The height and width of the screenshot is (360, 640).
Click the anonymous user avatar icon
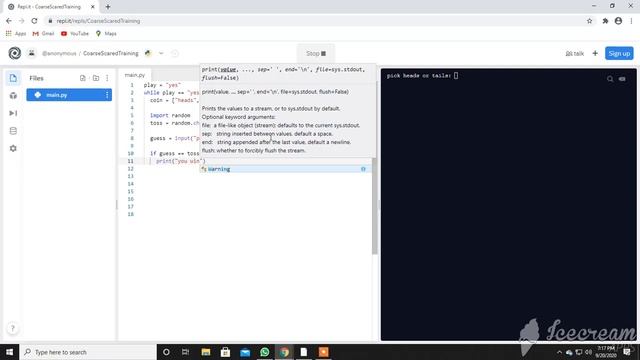pos(31,53)
